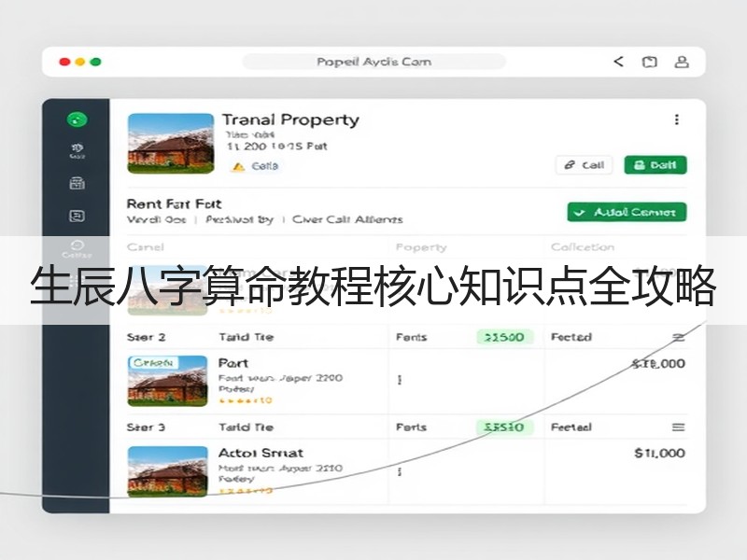Click the green badge on Part thumbnail
747x560 pixels.
[x=153, y=363]
